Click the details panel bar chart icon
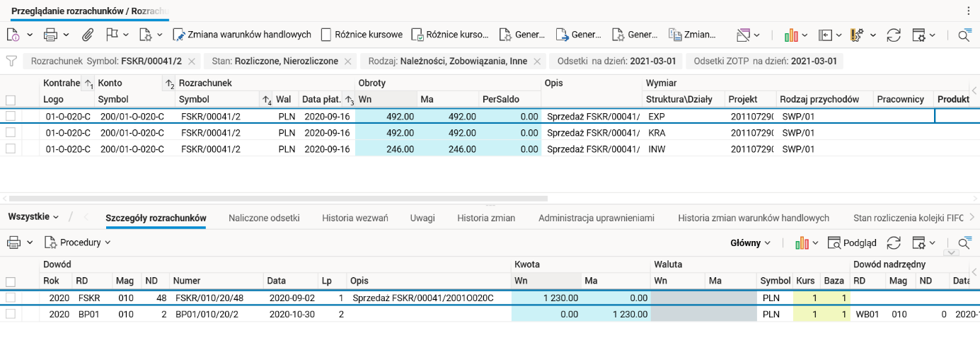The image size is (980, 345). [x=802, y=242]
